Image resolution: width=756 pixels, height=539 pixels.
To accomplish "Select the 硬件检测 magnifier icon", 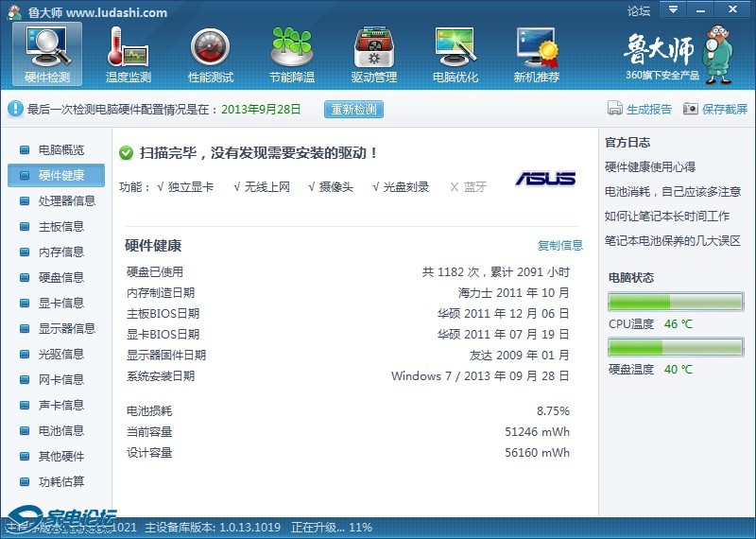I will click(47, 47).
